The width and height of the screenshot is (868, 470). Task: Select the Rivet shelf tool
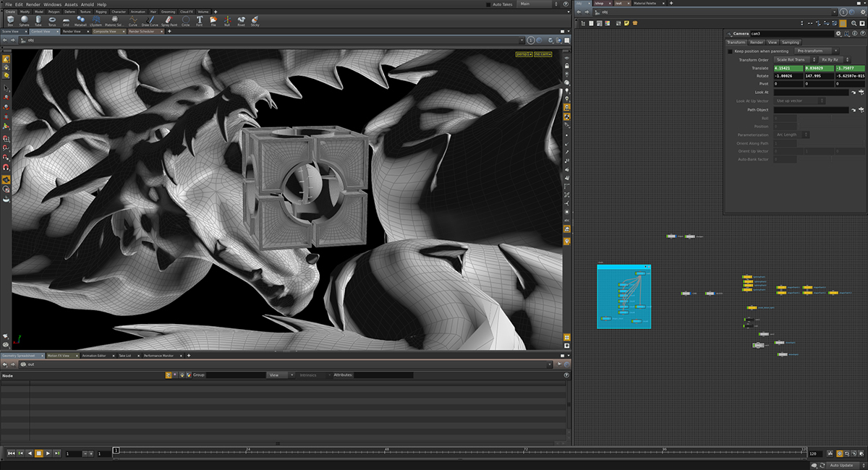tap(242, 20)
